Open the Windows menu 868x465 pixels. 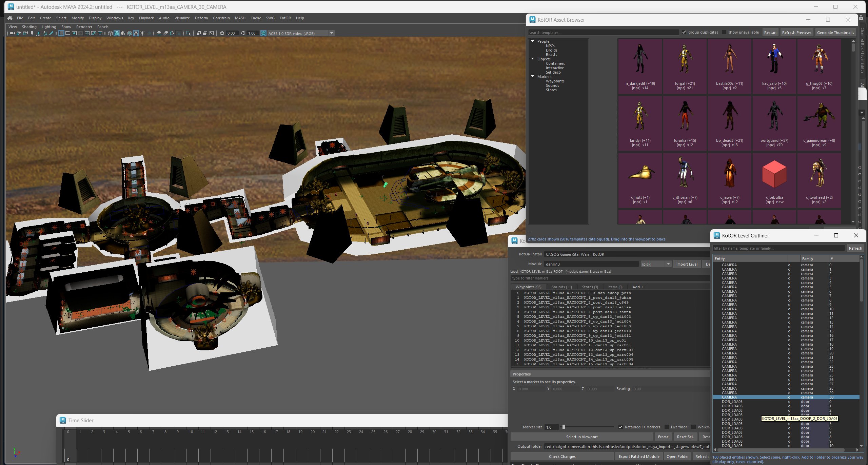[x=115, y=18]
